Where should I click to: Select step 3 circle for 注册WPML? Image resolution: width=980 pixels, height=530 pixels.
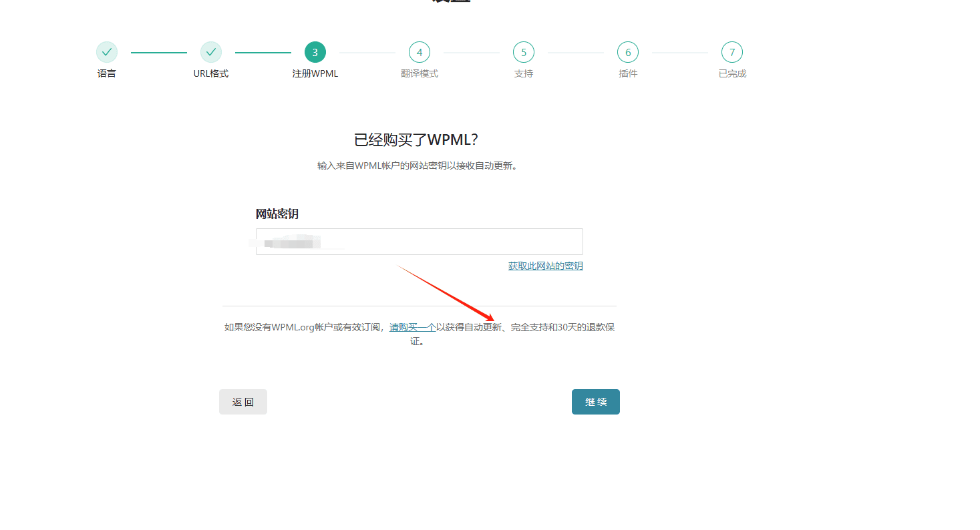(315, 52)
